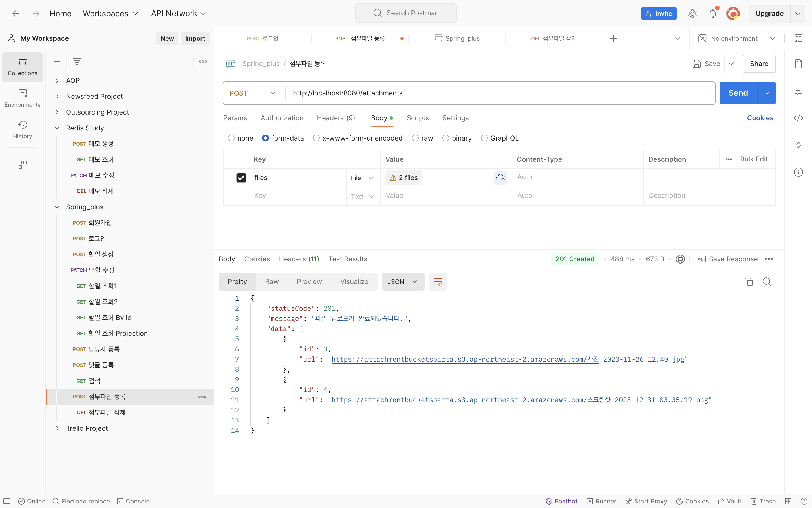Focus the Search Postman box
Screen dimensions: 812x508
[x=406, y=13]
